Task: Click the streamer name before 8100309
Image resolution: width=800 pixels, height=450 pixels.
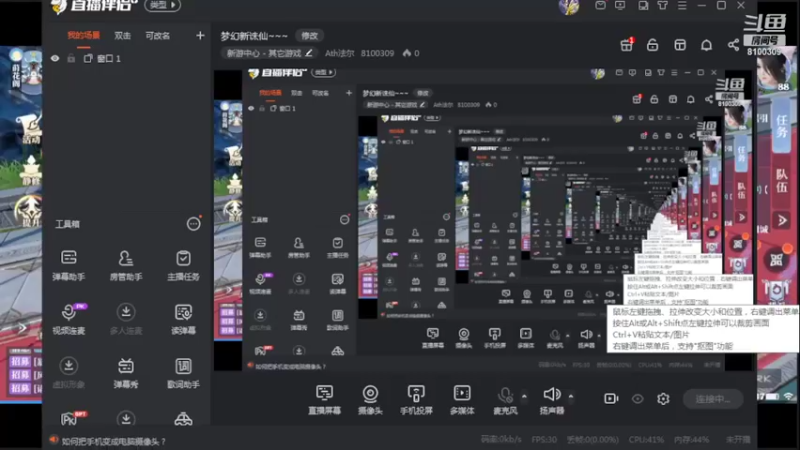Action: pos(340,53)
